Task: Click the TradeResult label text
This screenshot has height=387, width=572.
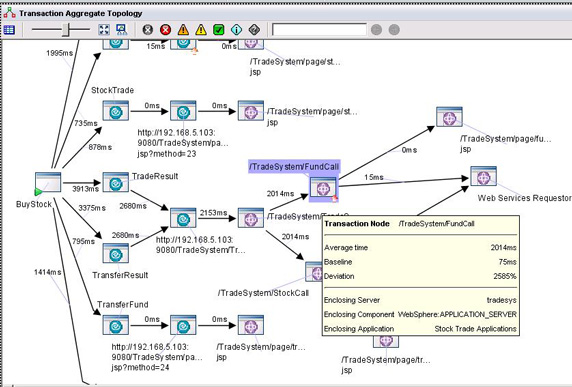Action: (x=155, y=176)
